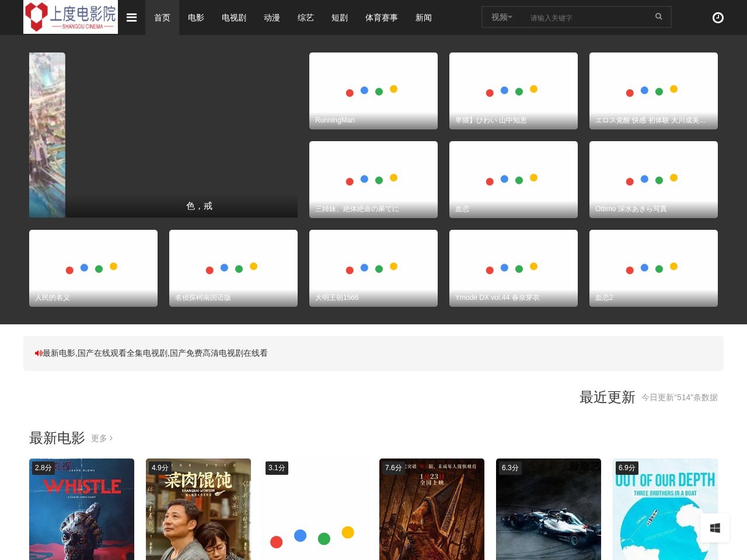Open the 名侦探柯南国语版 thumbnail card
Image resolution: width=747 pixels, height=560 pixels.
pos(233,268)
